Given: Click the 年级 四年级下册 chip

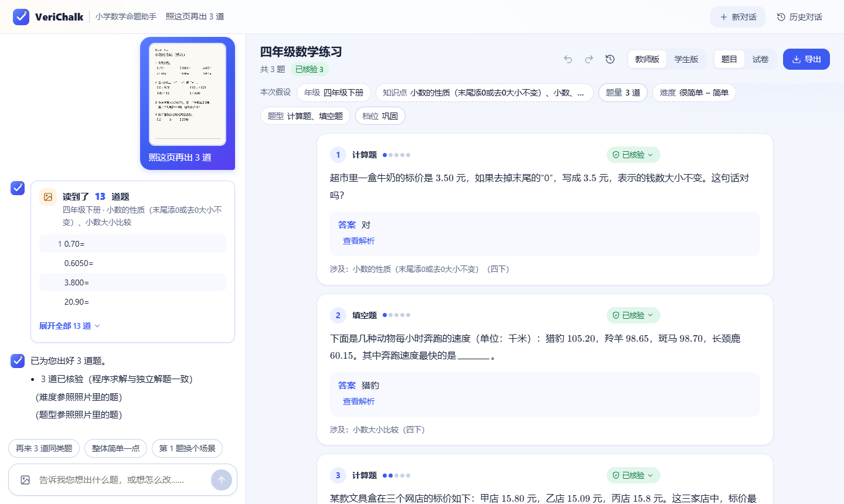Looking at the screenshot, I should (333, 93).
